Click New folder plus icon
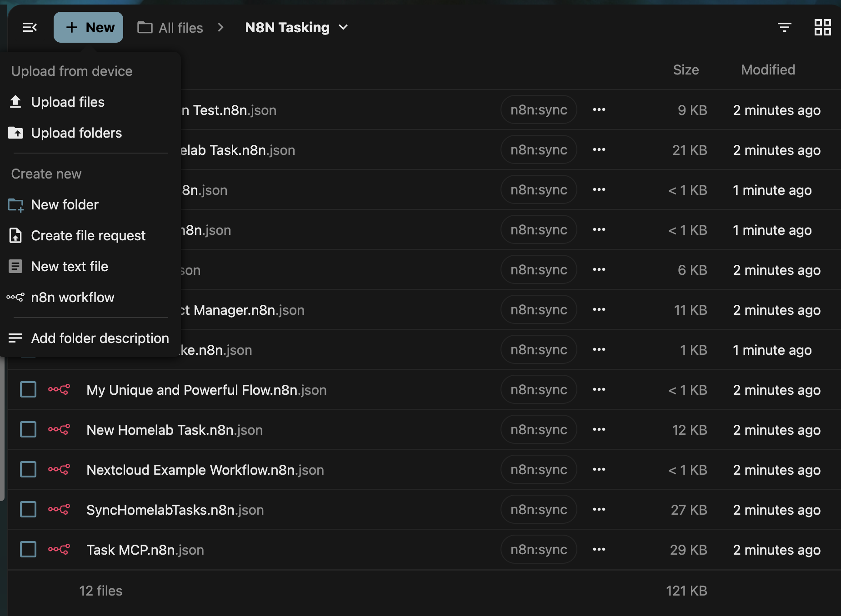This screenshot has width=841, height=616. (15, 205)
